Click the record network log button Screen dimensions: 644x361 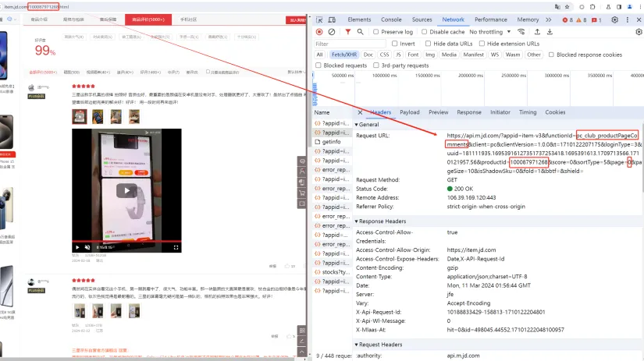(319, 32)
